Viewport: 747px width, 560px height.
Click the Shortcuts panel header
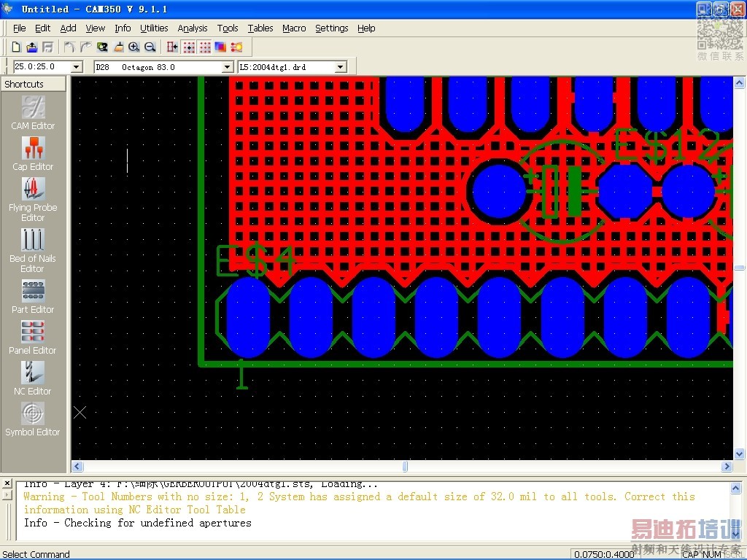[x=34, y=84]
